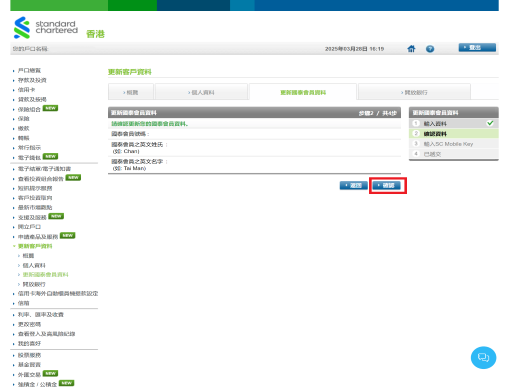
Task: Click step 4 已遞交 in progress panel
Action: pyautogui.click(x=453, y=154)
